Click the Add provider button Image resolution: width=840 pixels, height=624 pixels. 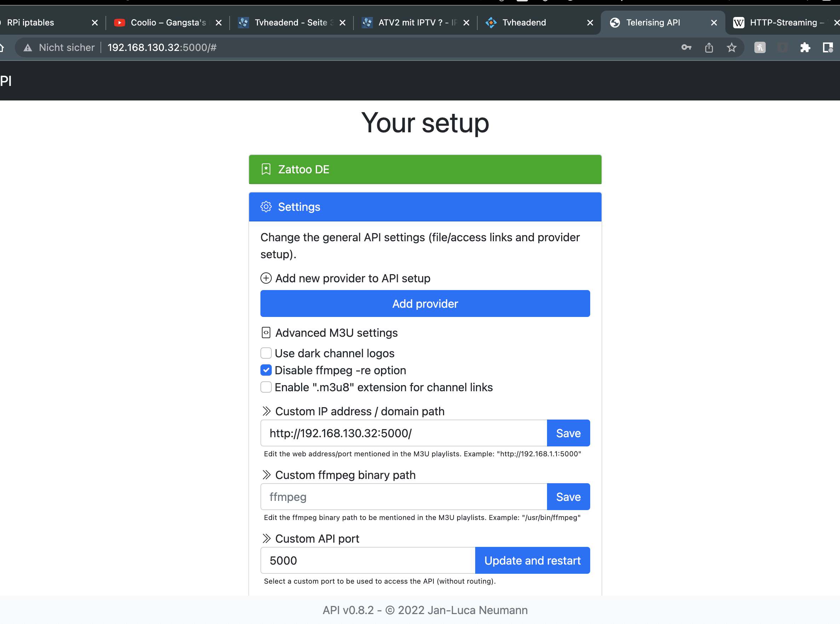pos(425,304)
